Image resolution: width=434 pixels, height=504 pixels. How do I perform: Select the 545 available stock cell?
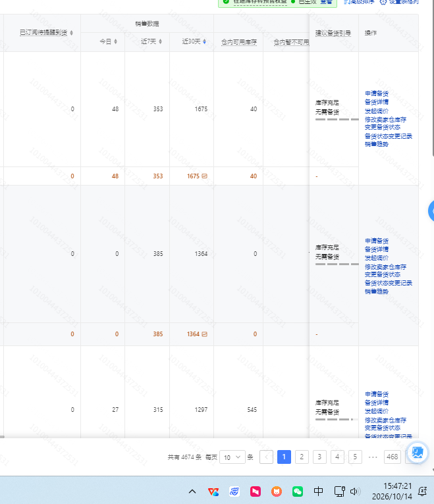pos(252,410)
